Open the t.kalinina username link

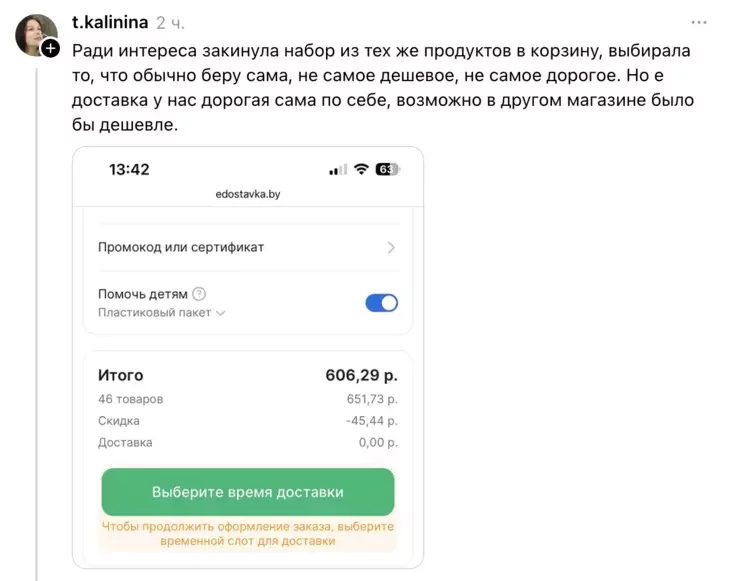(110, 21)
